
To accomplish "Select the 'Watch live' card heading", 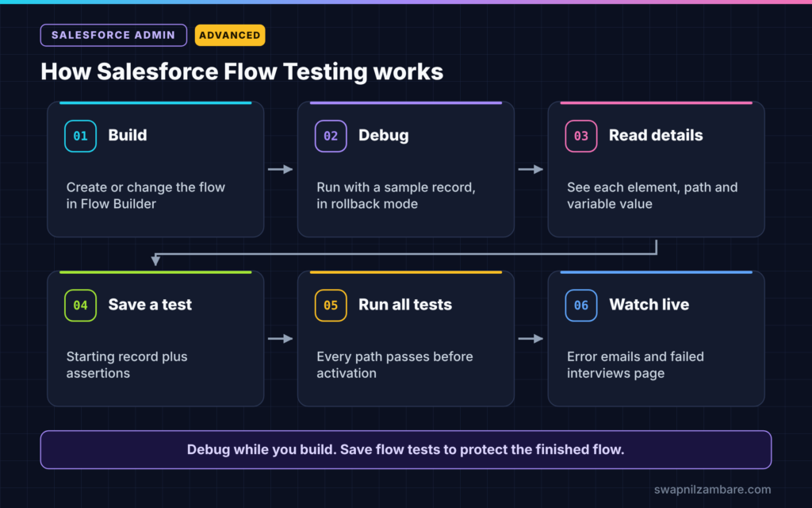I will (x=649, y=304).
